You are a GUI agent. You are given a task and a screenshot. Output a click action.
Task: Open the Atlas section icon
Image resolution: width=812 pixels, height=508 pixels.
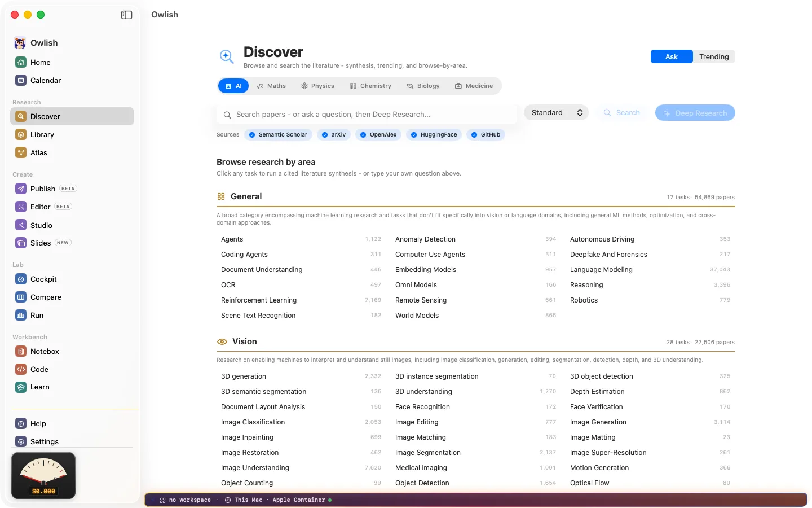[21, 152]
